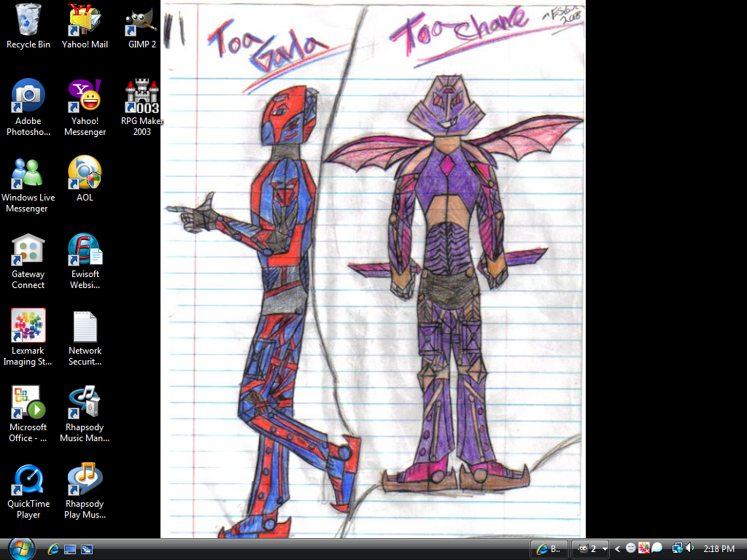This screenshot has height=560, width=747.
Task: Open the Lexmark Imaging Studio icon
Action: tap(28, 327)
